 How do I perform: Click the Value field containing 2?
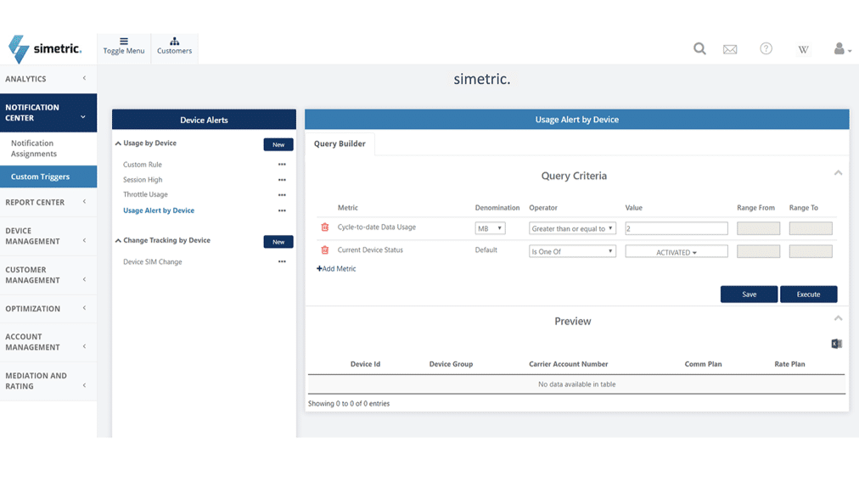coord(677,228)
